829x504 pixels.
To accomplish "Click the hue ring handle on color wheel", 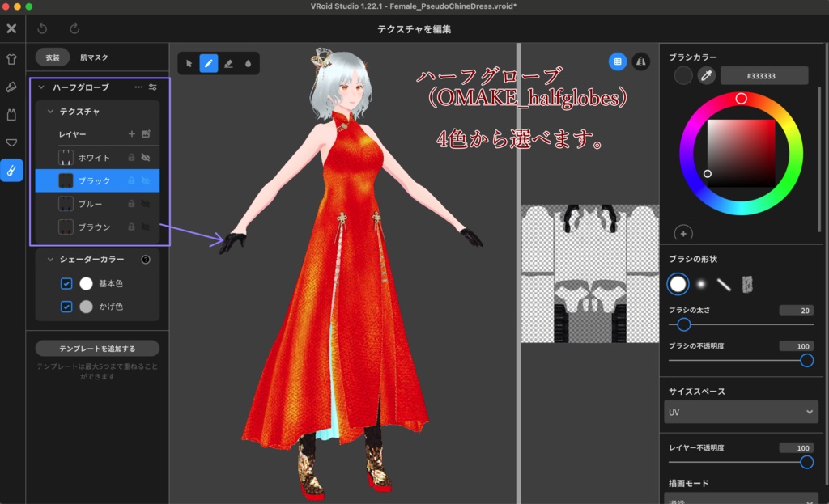I will (742, 99).
